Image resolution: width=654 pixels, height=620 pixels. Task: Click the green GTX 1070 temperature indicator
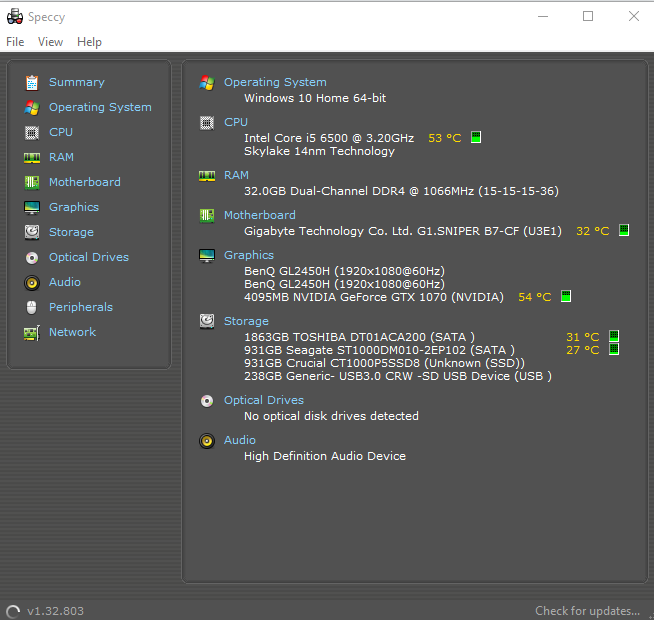click(x=566, y=296)
